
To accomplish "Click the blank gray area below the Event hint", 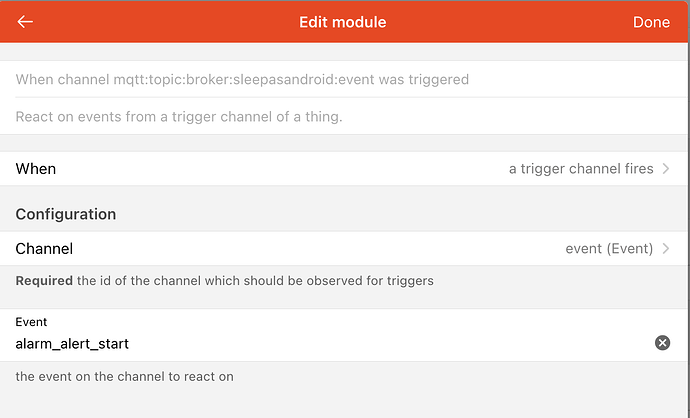I will pyautogui.click(x=345, y=403).
